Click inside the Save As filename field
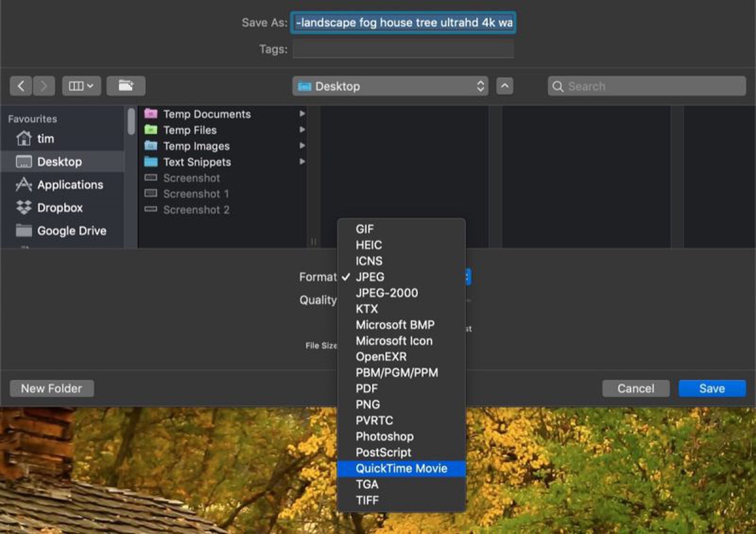 click(403, 23)
